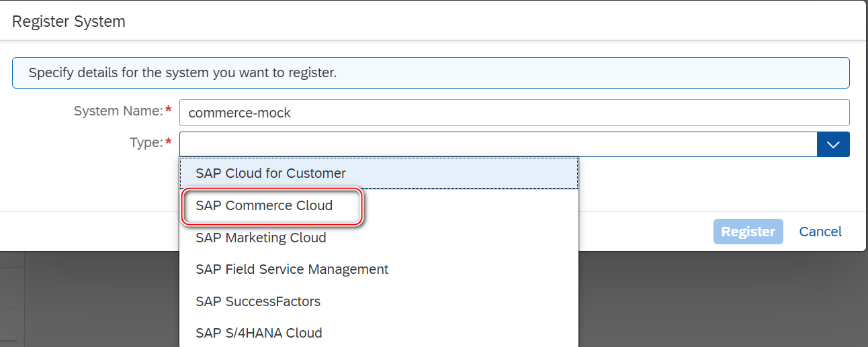Click the 'commerce-mock' text in System Name
This screenshot has height=347, width=868.
[x=240, y=113]
